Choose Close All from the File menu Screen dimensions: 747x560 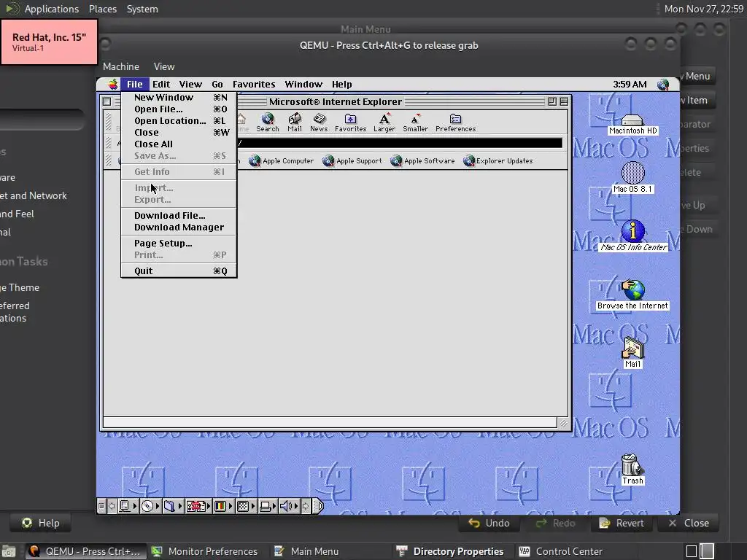179,144
